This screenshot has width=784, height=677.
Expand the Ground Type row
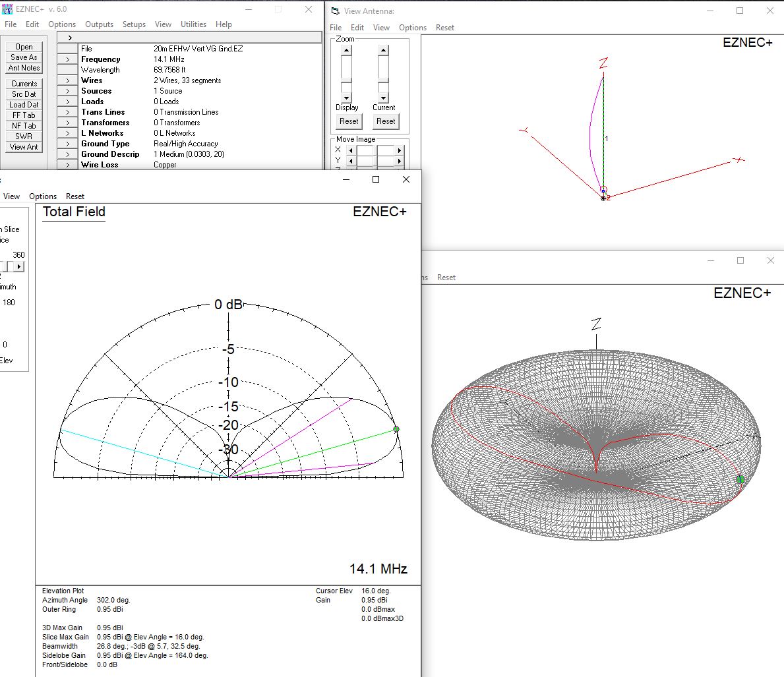tap(68, 143)
